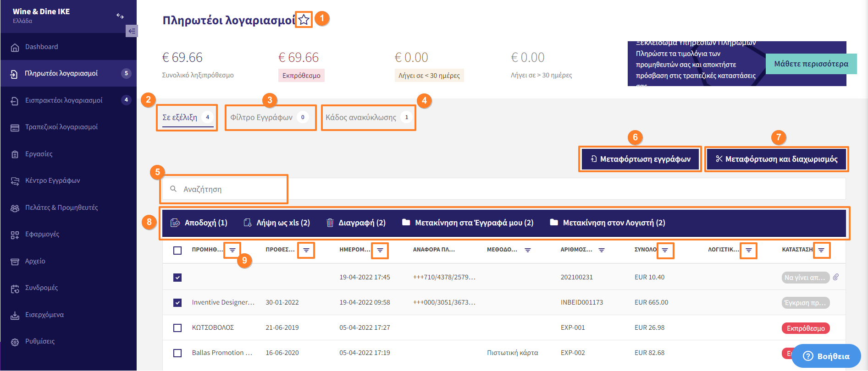This screenshot has height=371, width=868.
Task: Uncheck the row with number 202100231
Action: 177,277
